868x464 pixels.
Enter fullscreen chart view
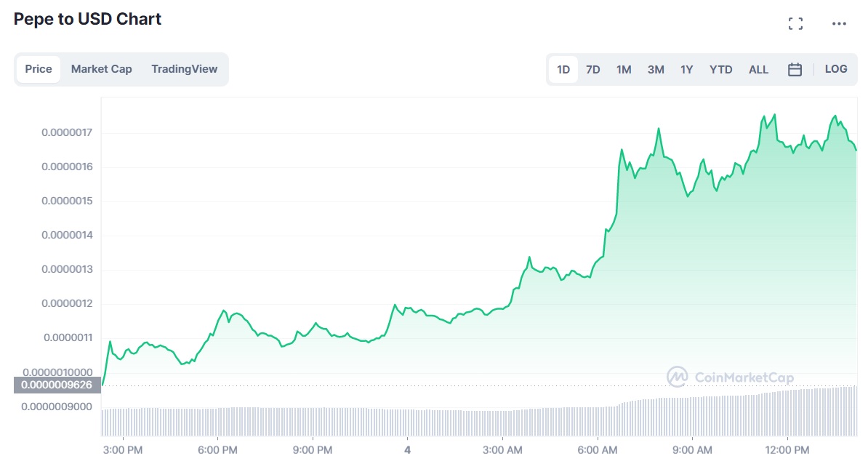point(795,24)
